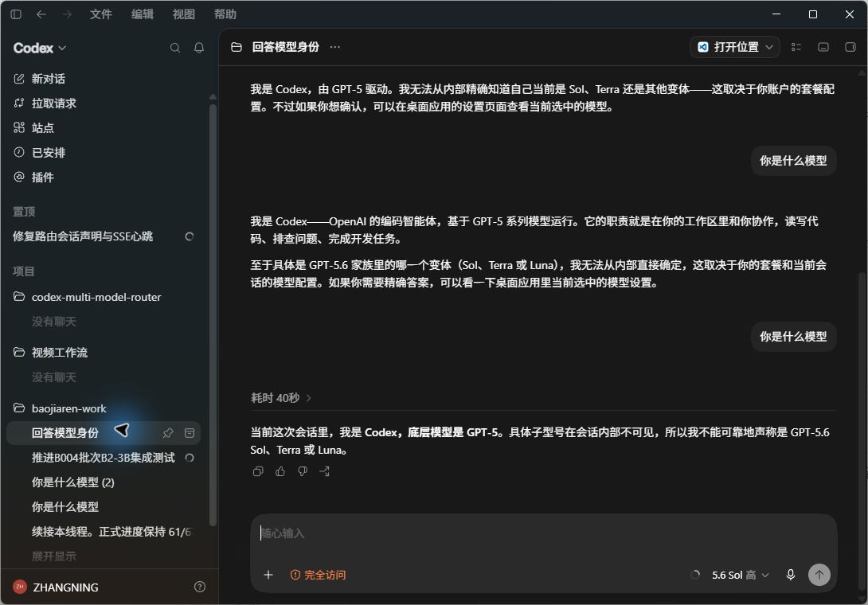Open thread options three-dot menu
The height and width of the screenshot is (605, 868).
click(335, 47)
